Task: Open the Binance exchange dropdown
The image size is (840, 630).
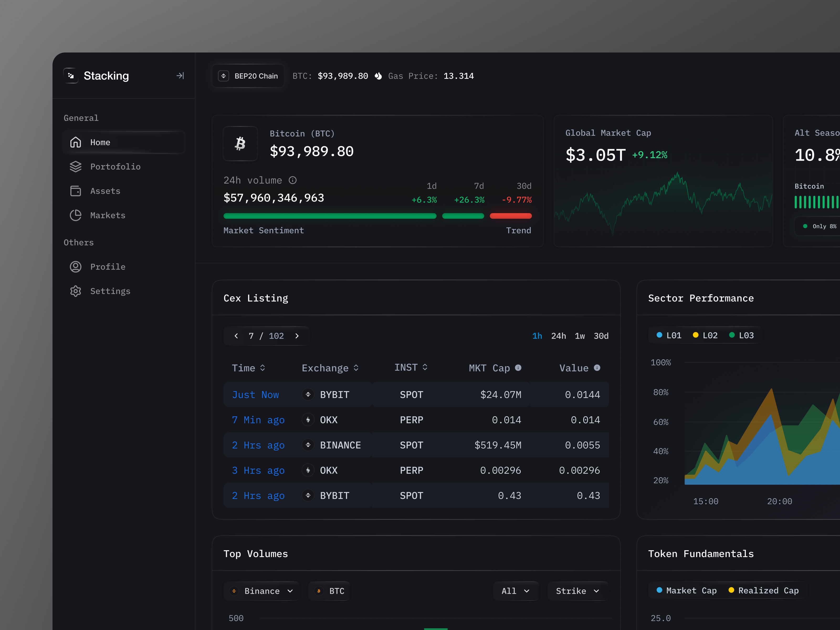Action: pos(262,591)
